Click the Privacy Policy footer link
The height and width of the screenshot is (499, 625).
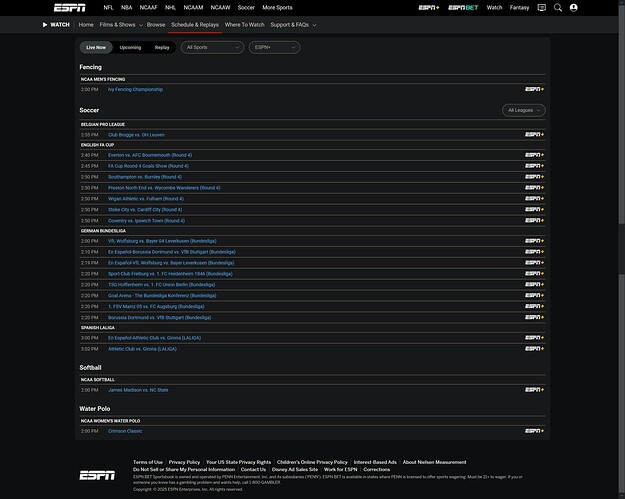(184, 462)
